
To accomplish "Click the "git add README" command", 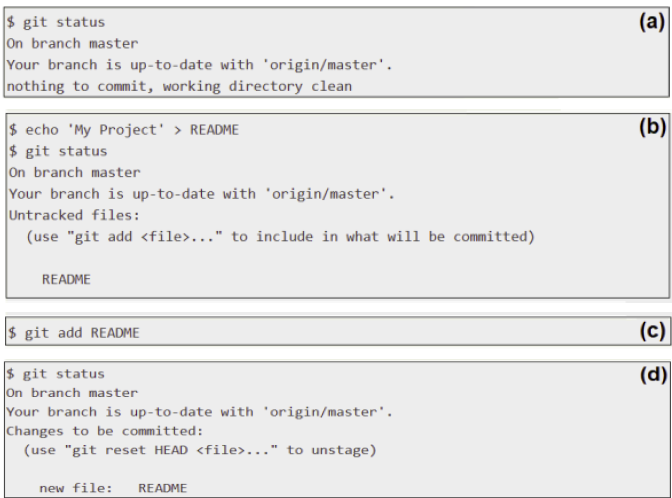I will (74, 333).
